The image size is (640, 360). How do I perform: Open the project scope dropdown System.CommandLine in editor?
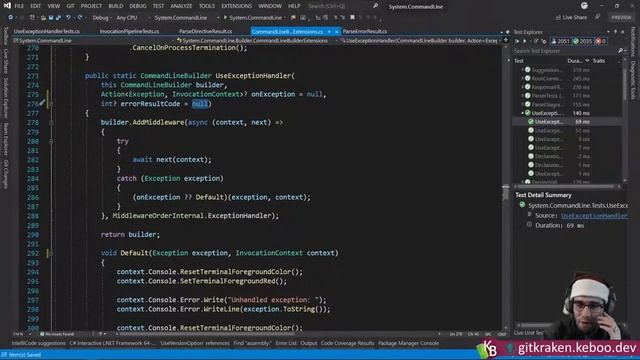pos(93,41)
